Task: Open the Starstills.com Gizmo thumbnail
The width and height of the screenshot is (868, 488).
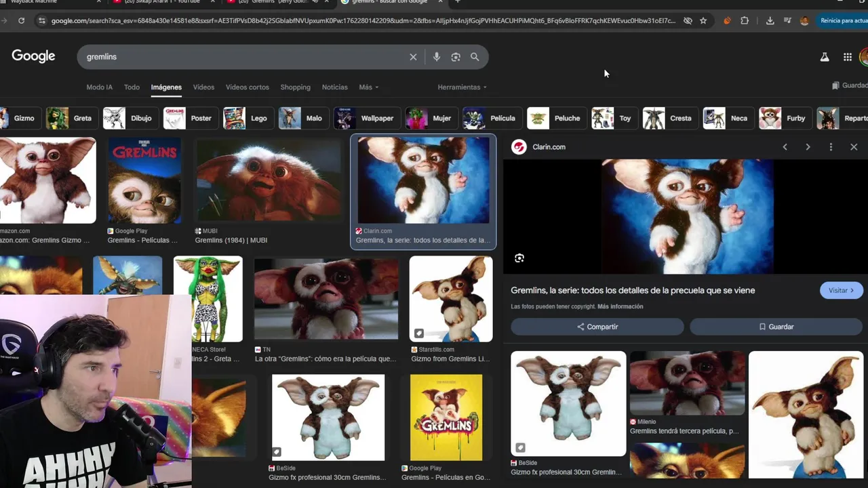Action: pos(451,299)
